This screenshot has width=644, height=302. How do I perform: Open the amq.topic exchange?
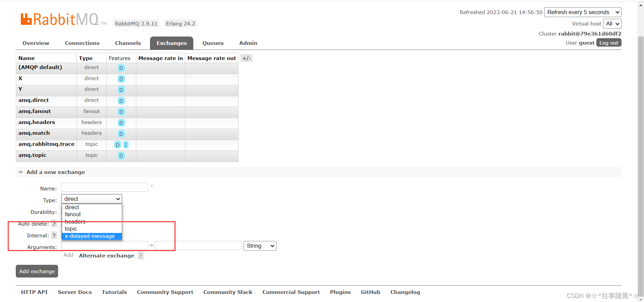33,155
